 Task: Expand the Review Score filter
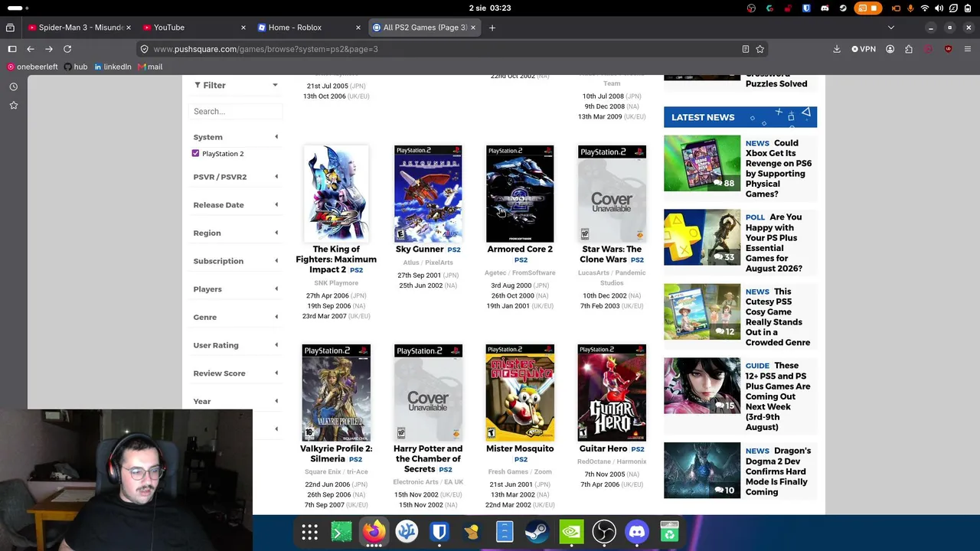[x=235, y=373]
